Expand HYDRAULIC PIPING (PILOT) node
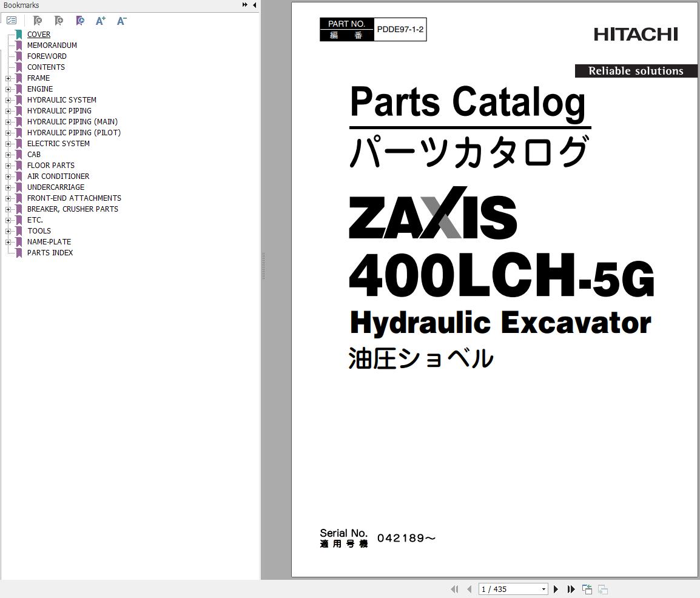This screenshot has width=700, height=598. (8, 133)
